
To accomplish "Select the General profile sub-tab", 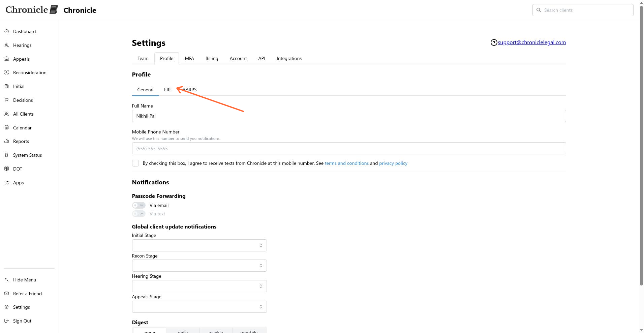I will 145,90.
